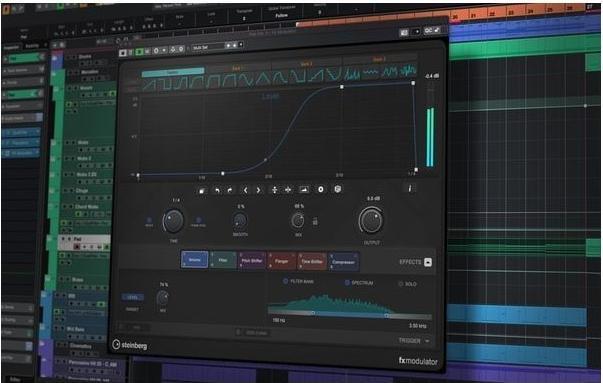The height and width of the screenshot is (383, 603).
Task: Click the top-right curve node
Action: point(413,83)
